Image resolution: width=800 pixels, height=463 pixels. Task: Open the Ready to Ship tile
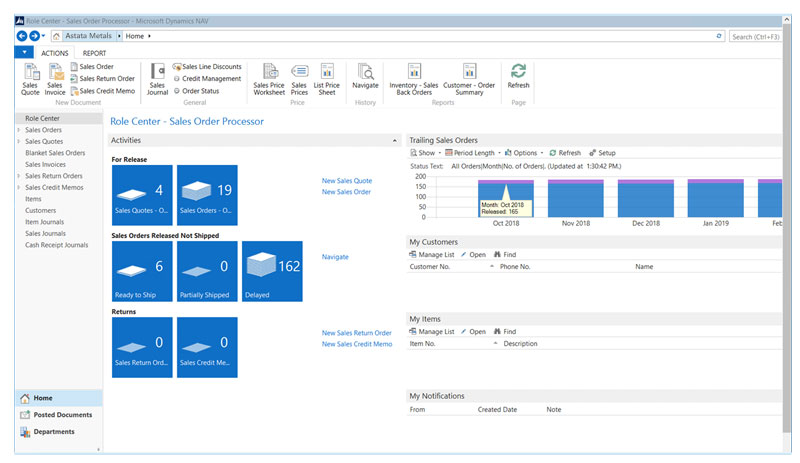(142, 271)
